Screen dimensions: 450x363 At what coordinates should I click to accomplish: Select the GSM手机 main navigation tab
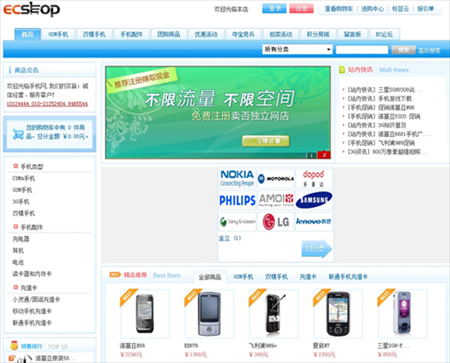[x=58, y=34]
